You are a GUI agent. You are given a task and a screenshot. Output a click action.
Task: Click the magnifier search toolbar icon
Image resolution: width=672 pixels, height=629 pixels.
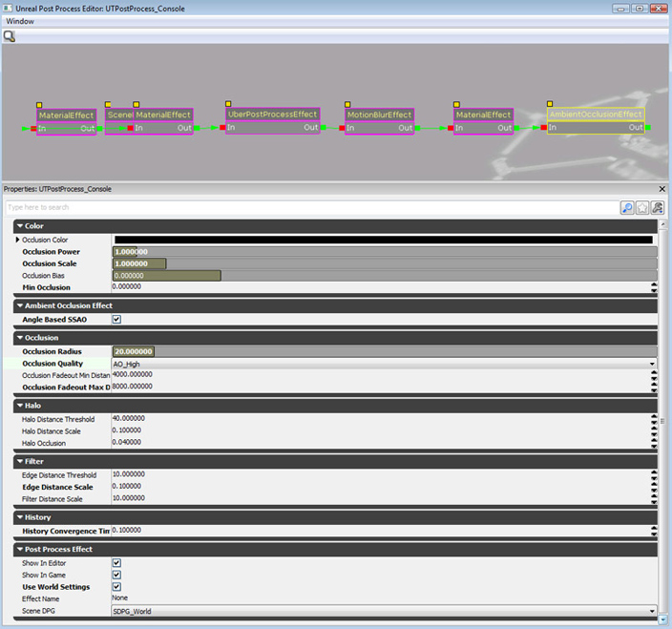coord(9,36)
